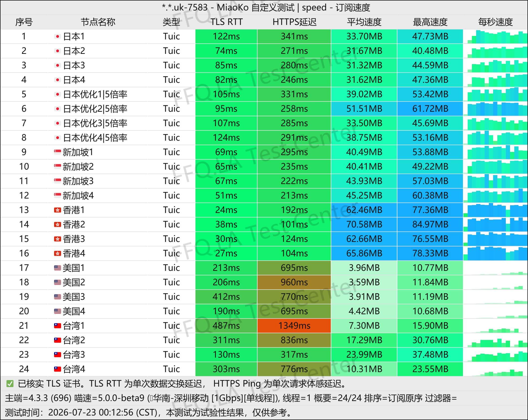The image size is (528, 420).
Task: Click the 51.51MB average speed cell
Action: coord(364,109)
